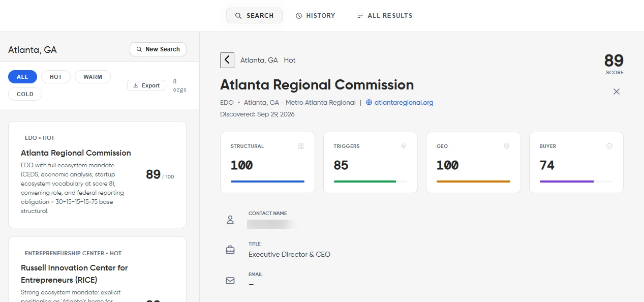Click the Buyer score card
The image size is (644, 302).
(576, 162)
